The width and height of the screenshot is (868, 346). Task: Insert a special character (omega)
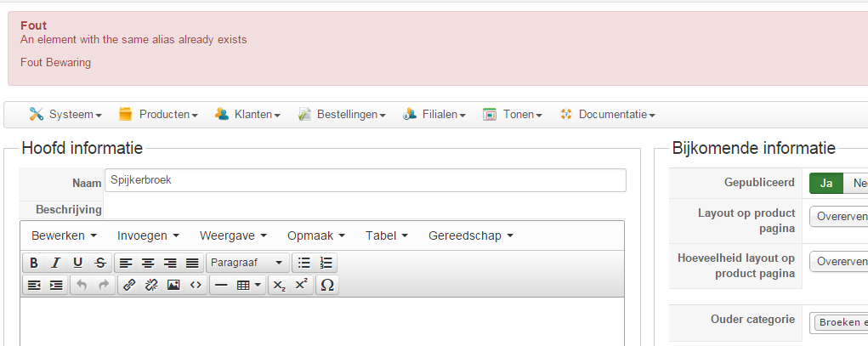coord(326,286)
